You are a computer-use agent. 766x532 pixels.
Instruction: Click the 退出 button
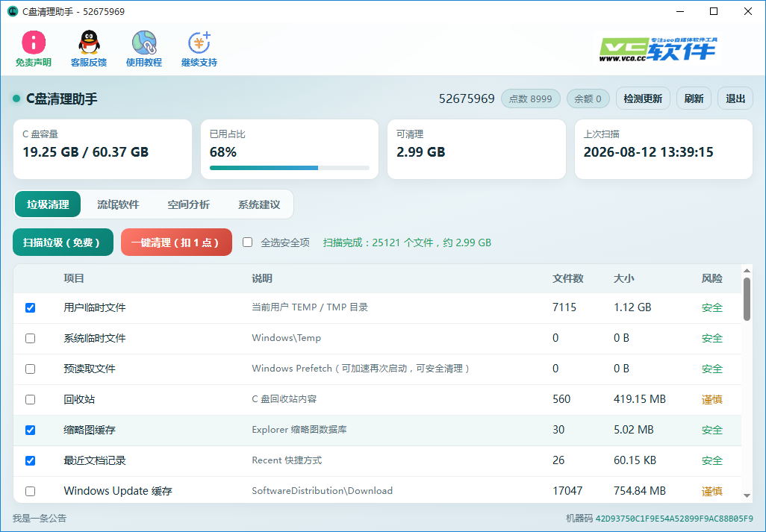[x=735, y=98]
